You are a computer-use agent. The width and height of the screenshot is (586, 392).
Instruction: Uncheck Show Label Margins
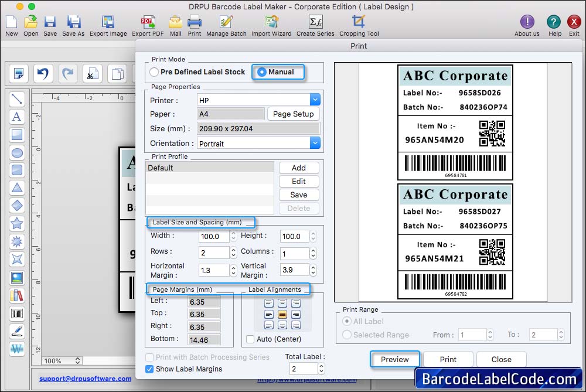click(x=151, y=370)
